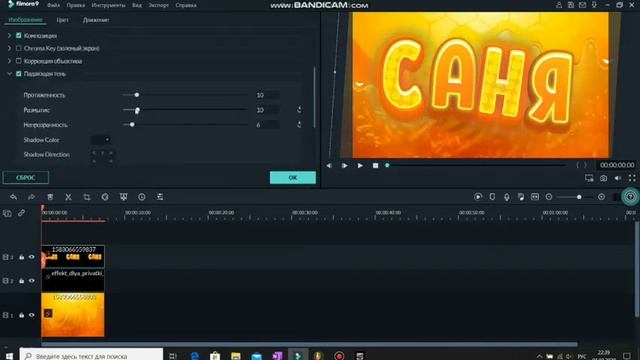
Task: Hide track 1 with eye icon
Action: click(x=31, y=315)
